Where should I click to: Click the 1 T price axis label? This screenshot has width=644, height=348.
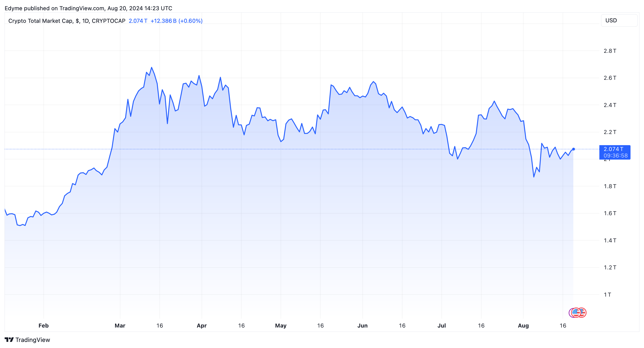(x=607, y=295)
